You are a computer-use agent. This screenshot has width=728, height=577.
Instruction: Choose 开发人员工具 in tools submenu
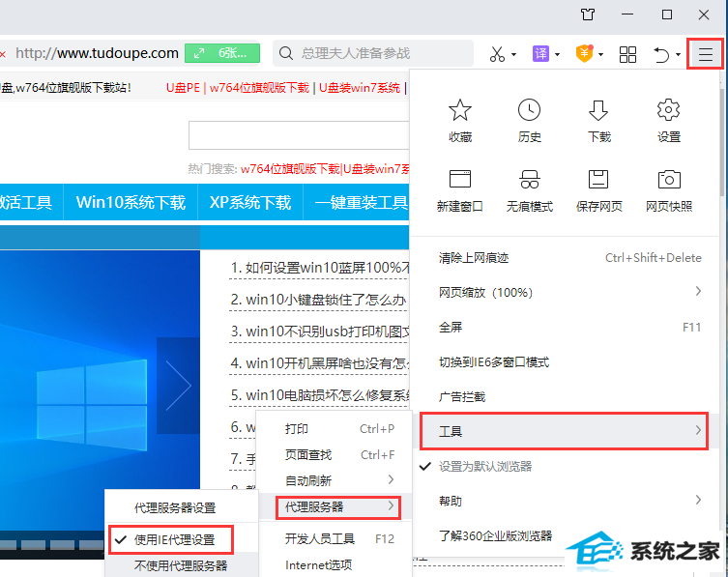coord(335,538)
